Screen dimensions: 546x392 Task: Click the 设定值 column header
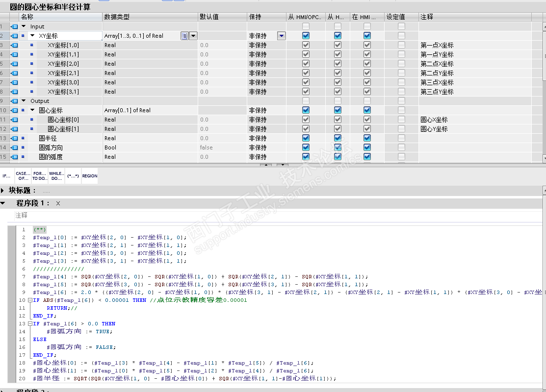click(401, 17)
